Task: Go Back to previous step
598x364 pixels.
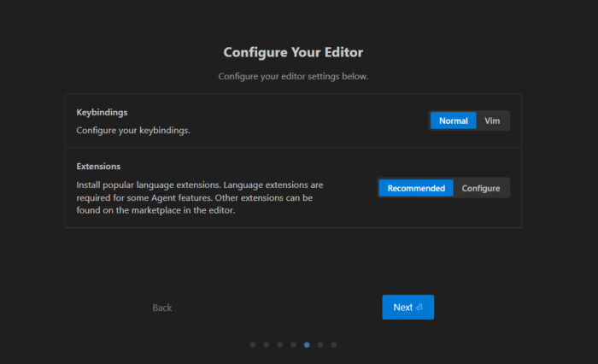Action: 162,308
